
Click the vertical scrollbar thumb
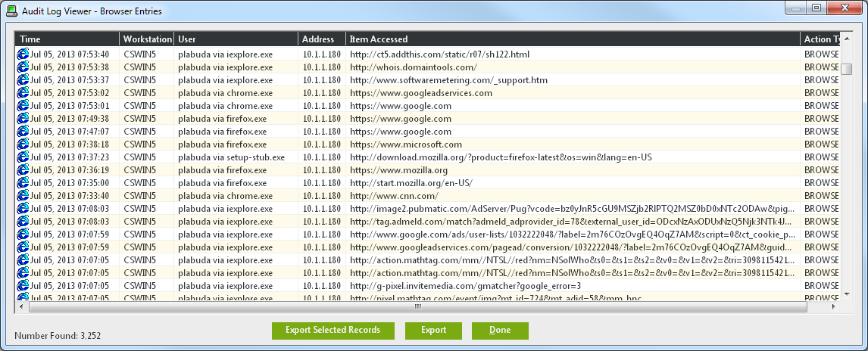[x=846, y=69]
